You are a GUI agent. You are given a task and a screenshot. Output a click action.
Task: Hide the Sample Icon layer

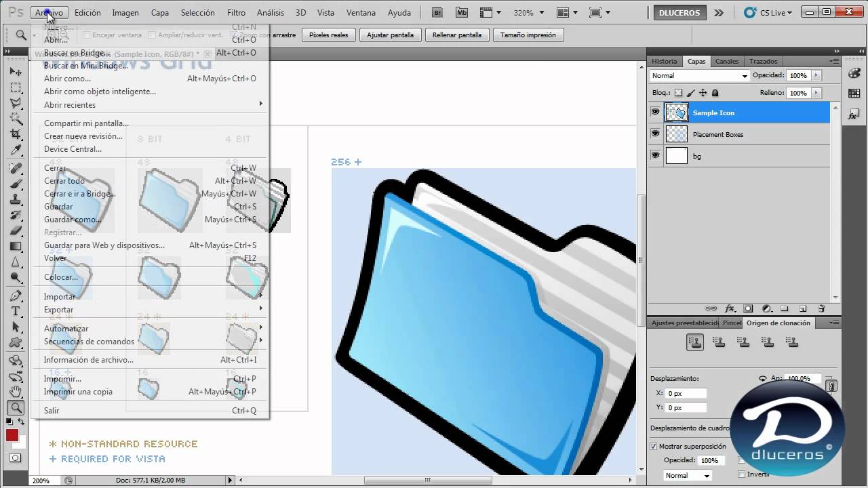point(655,113)
